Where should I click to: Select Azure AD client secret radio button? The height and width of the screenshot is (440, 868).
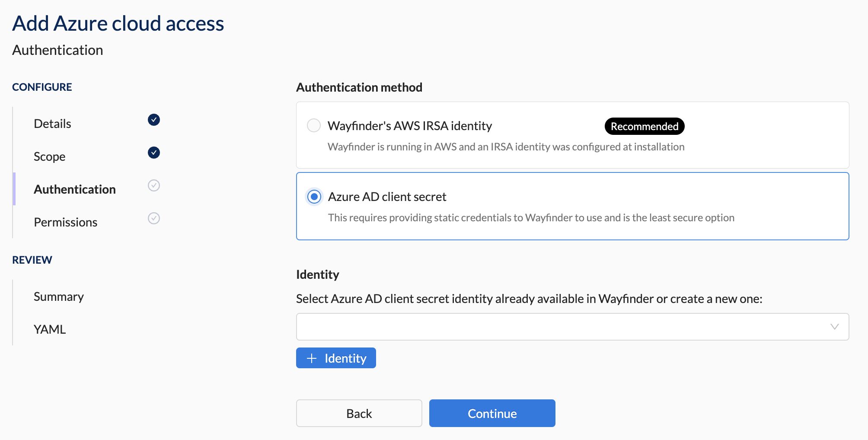tap(314, 197)
